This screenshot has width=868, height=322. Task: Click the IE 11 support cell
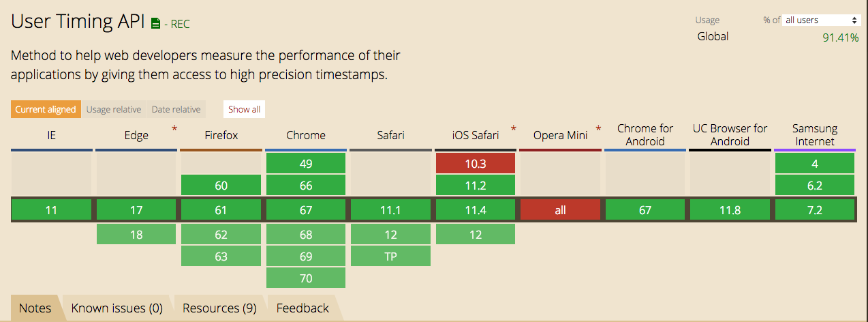(52, 210)
